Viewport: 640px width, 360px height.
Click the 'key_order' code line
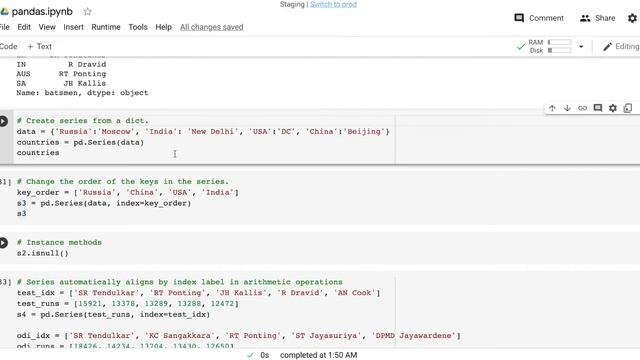128,192
